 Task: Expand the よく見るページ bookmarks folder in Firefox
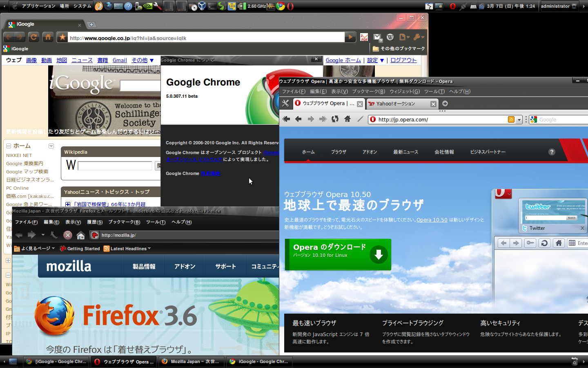[x=34, y=249]
